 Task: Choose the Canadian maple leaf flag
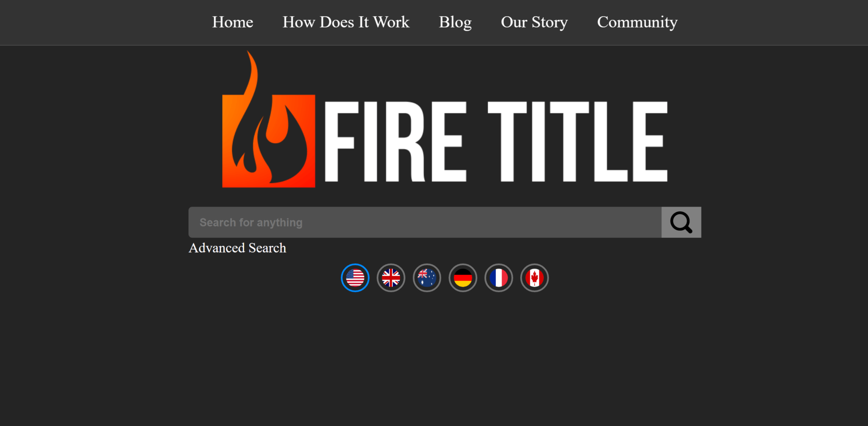click(x=534, y=278)
